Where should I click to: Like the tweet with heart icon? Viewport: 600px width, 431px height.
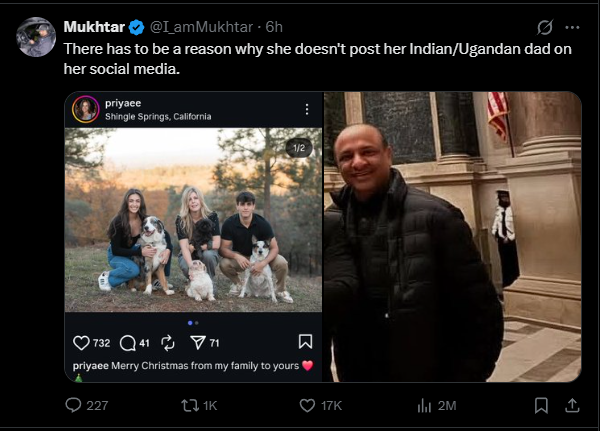308,405
